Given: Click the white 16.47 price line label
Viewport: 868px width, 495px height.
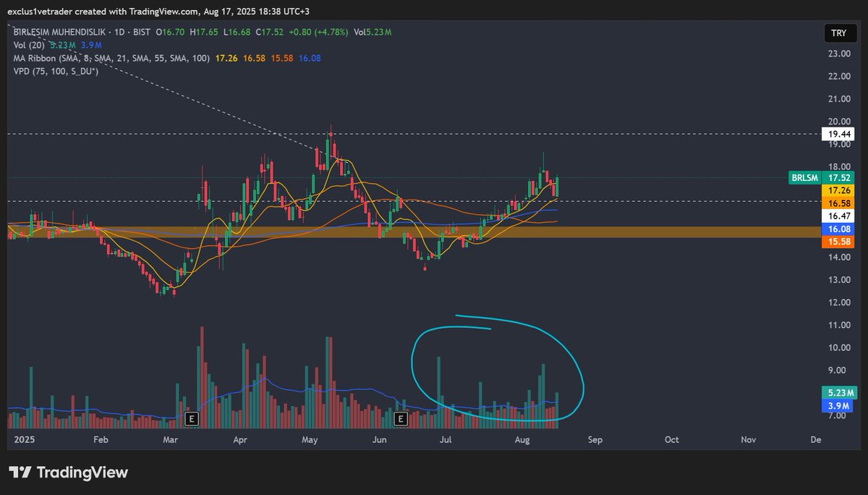Looking at the screenshot, I should (838, 216).
